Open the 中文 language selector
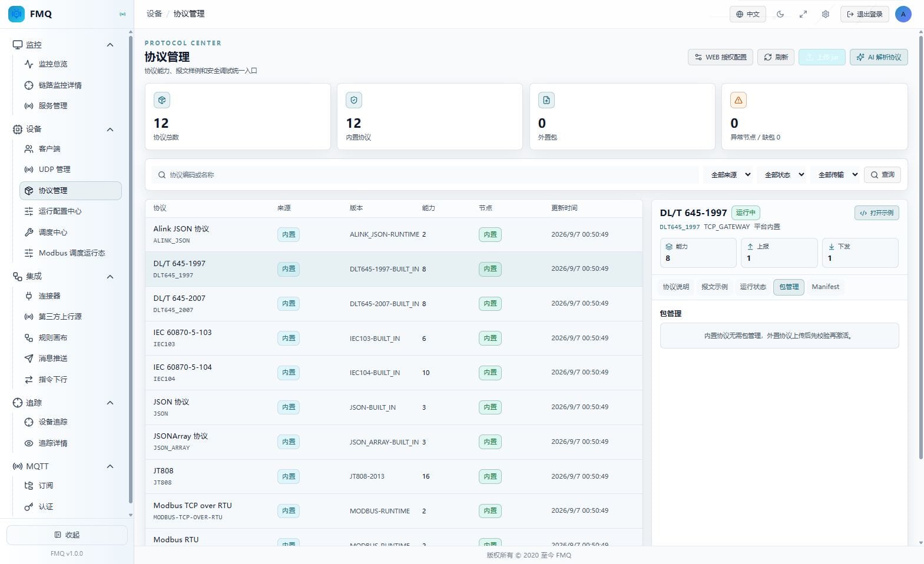This screenshot has height=564, width=924. [748, 14]
